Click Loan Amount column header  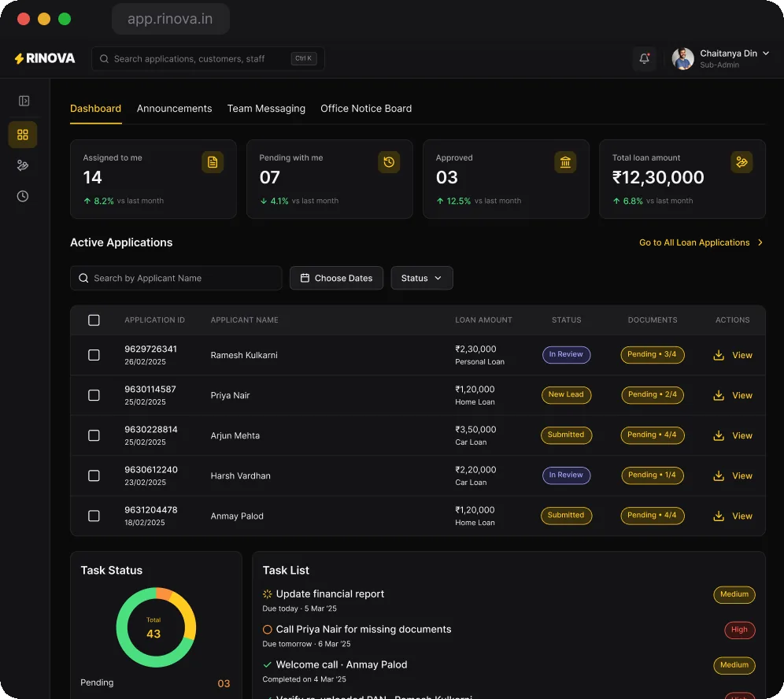(x=483, y=320)
